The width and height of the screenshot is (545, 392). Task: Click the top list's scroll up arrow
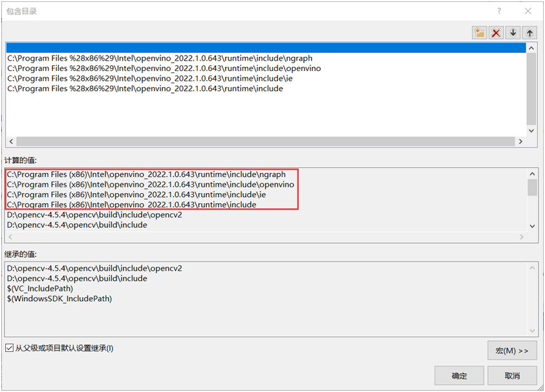tap(531, 48)
